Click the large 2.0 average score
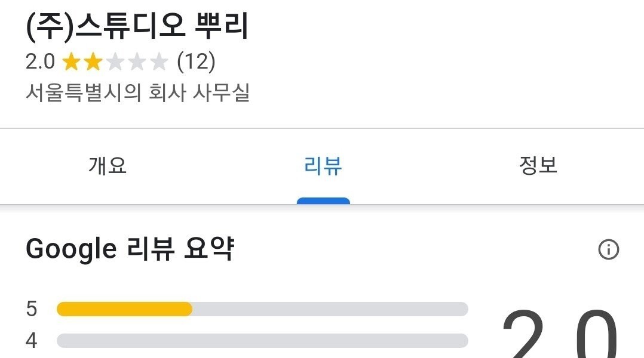This screenshot has width=644, height=358. [560, 334]
